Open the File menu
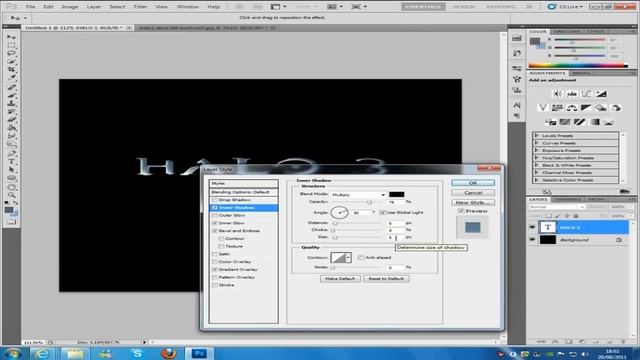640x360 pixels. [x=30, y=7]
